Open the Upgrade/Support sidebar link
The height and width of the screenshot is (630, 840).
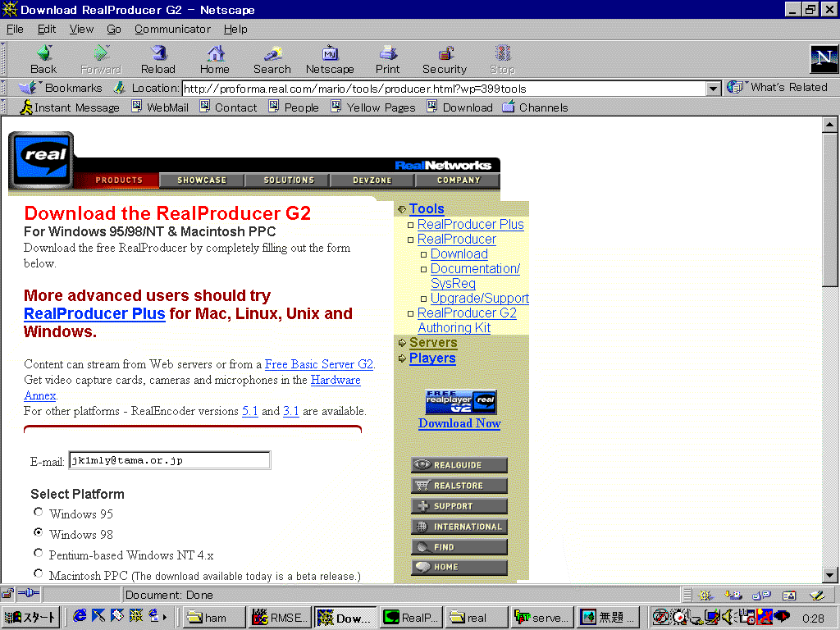click(479, 299)
